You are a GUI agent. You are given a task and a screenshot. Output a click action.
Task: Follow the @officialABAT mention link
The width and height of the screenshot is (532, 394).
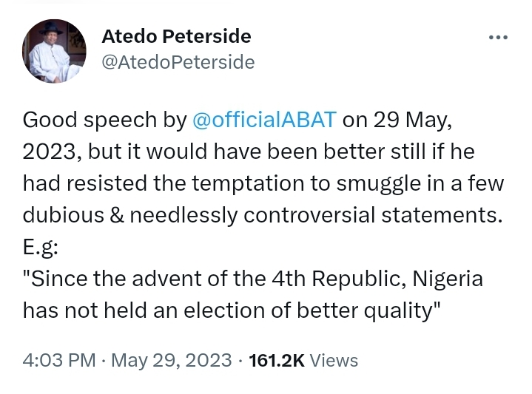click(x=264, y=119)
